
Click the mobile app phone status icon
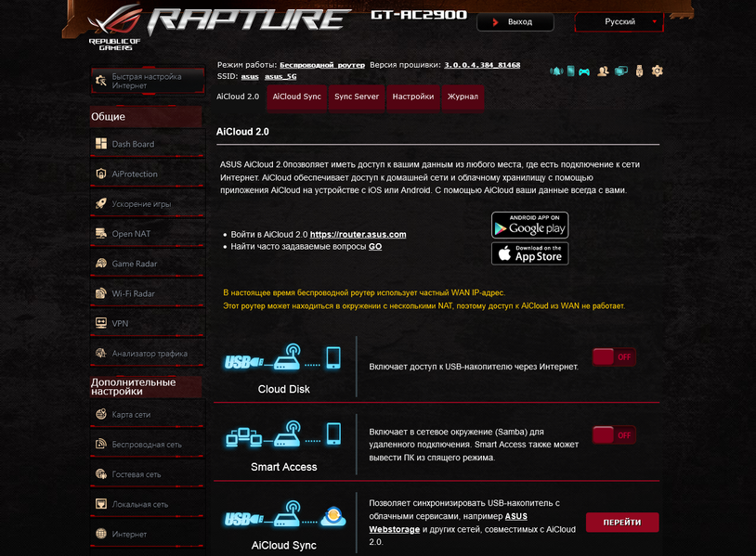tap(570, 71)
